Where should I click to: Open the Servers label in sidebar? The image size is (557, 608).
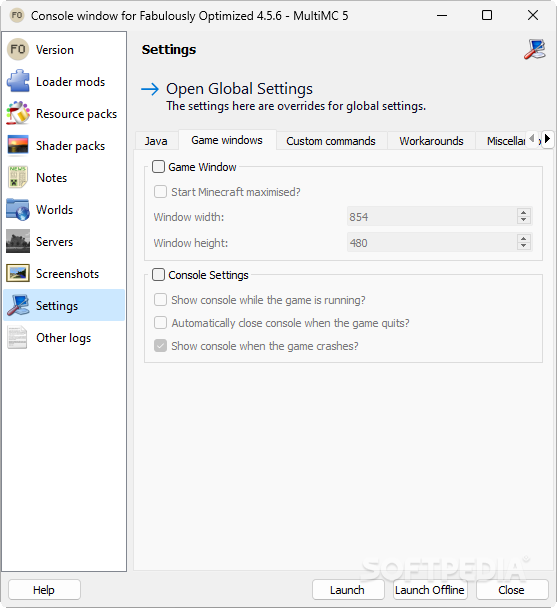tap(54, 242)
